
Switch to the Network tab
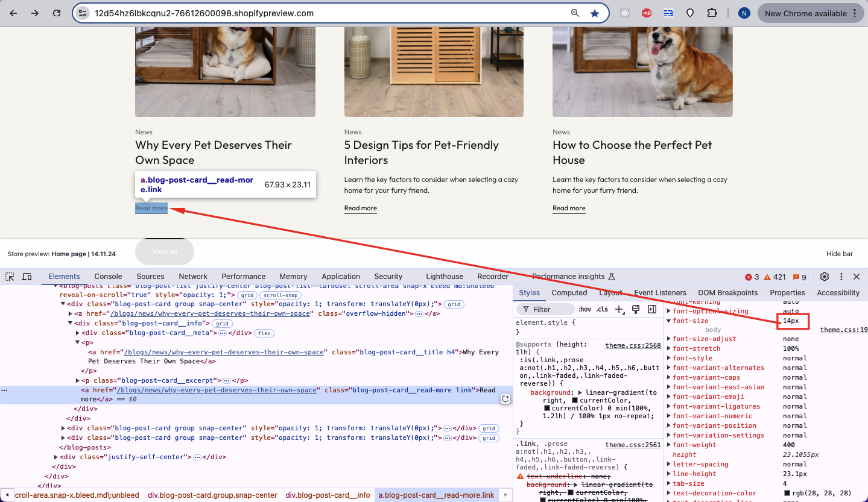coord(193,277)
